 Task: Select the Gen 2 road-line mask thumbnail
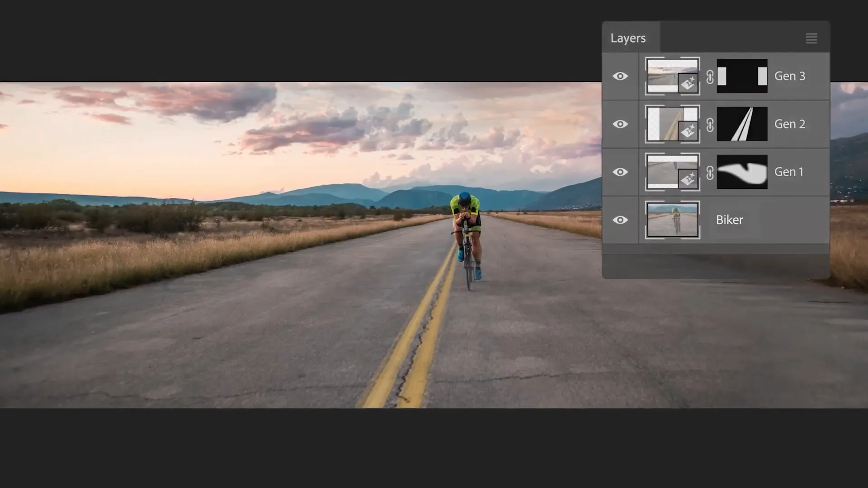click(742, 124)
